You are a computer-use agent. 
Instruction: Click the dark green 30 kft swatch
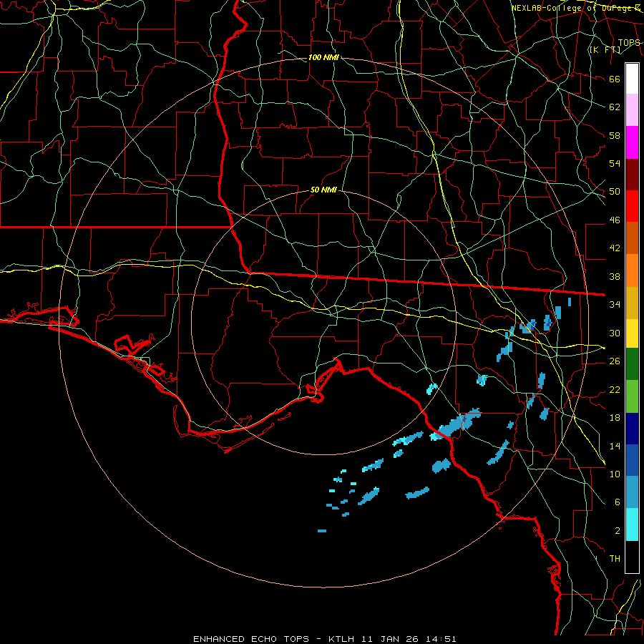click(632, 364)
